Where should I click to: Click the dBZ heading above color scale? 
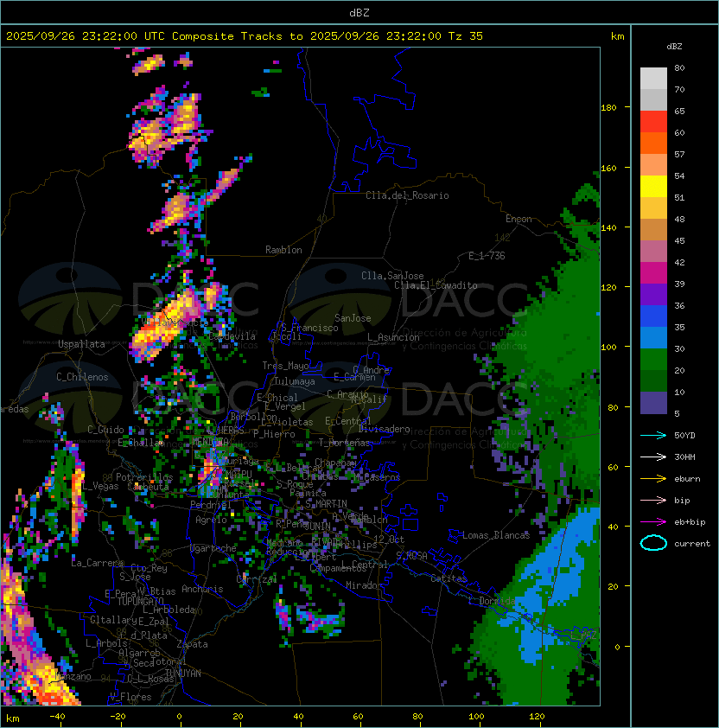[674, 47]
